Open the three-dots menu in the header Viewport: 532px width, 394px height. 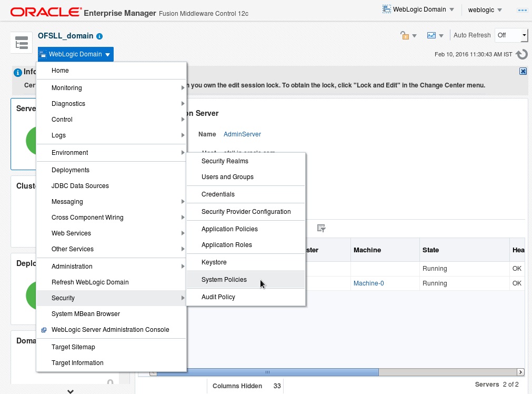coord(522,10)
